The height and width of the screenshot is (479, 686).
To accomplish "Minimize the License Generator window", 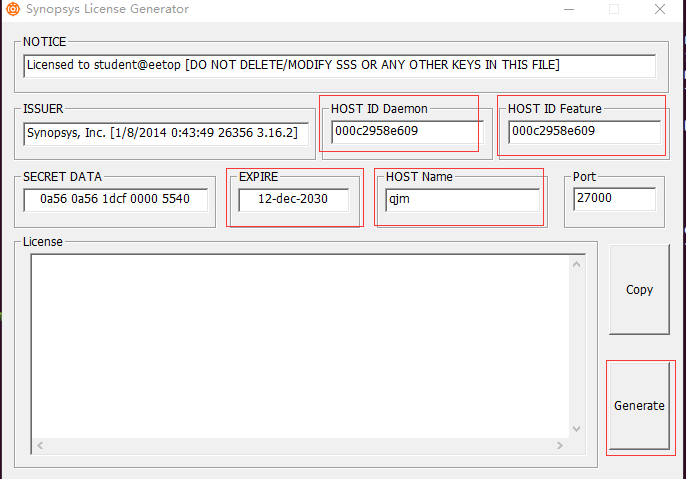I will click(569, 9).
